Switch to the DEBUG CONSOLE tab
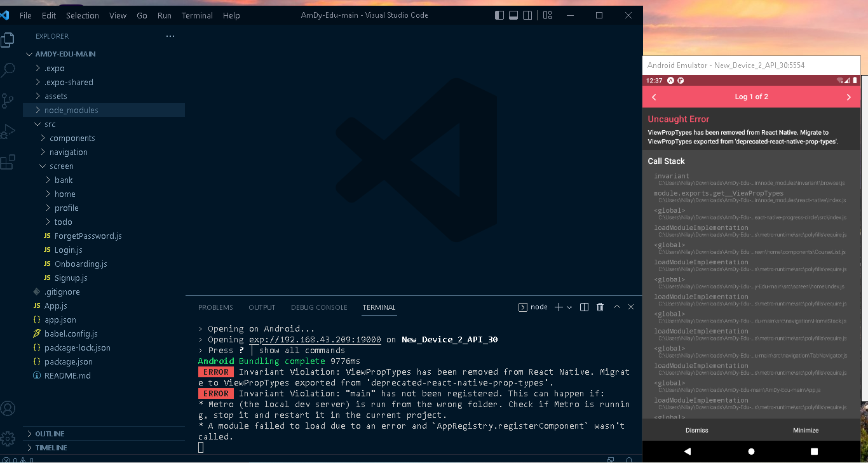Image resolution: width=868 pixels, height=463 pixels. (x=319, y=307)
